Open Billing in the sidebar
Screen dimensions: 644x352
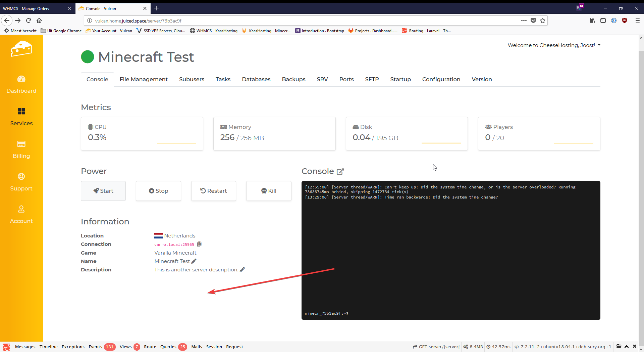coord(21,149)
